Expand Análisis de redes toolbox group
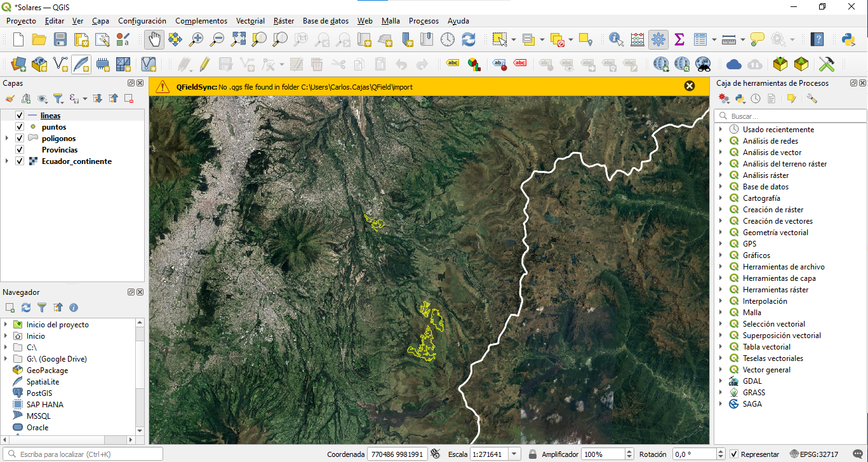 [x=721, y=141]
